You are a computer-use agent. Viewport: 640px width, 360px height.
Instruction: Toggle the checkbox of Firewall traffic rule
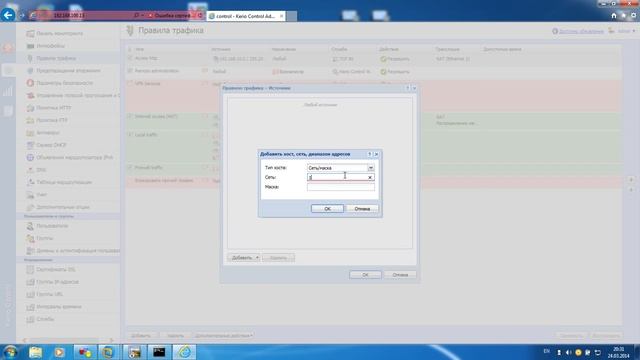point(130,168)
